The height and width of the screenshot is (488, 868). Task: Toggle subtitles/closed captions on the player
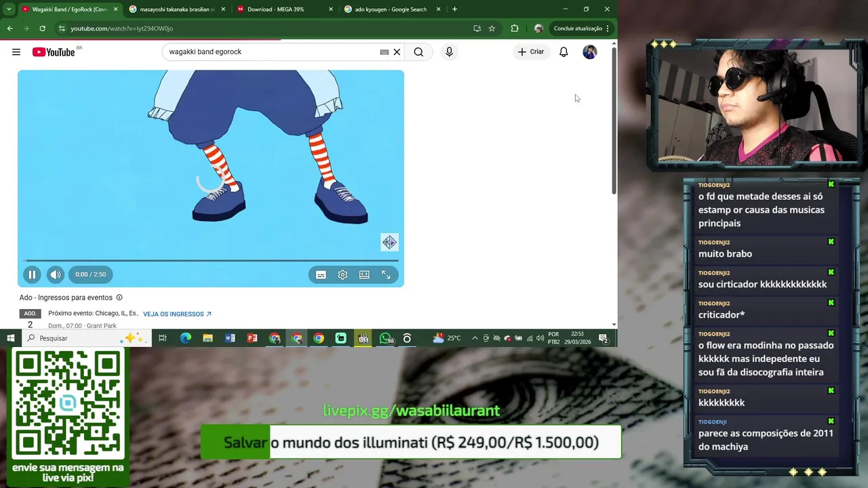[x=321, y=274]
